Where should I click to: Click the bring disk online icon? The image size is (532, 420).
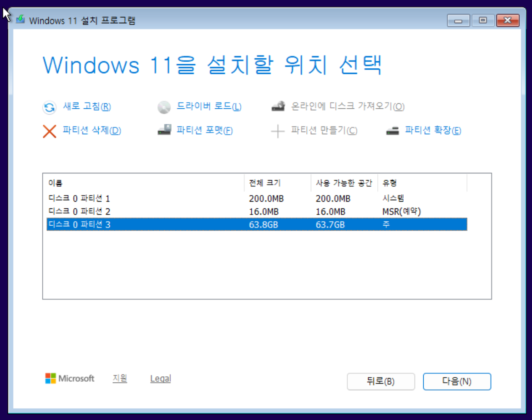click(278, 106)
